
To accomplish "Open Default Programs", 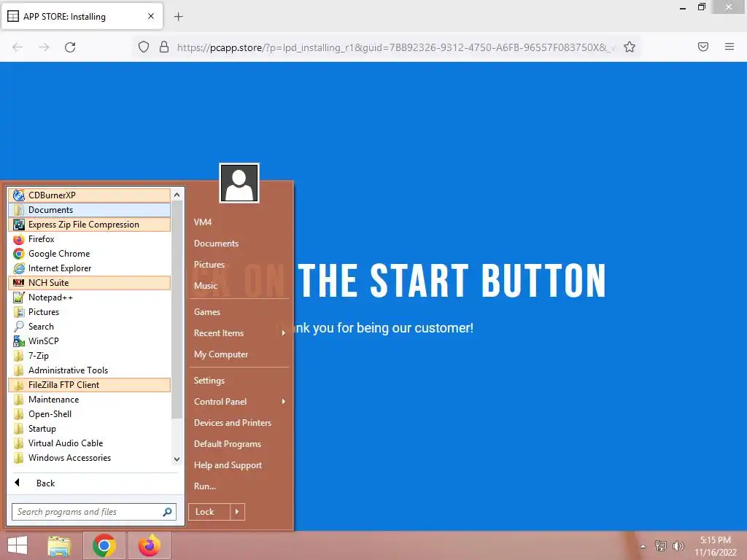I will click(x=239, y=444).
